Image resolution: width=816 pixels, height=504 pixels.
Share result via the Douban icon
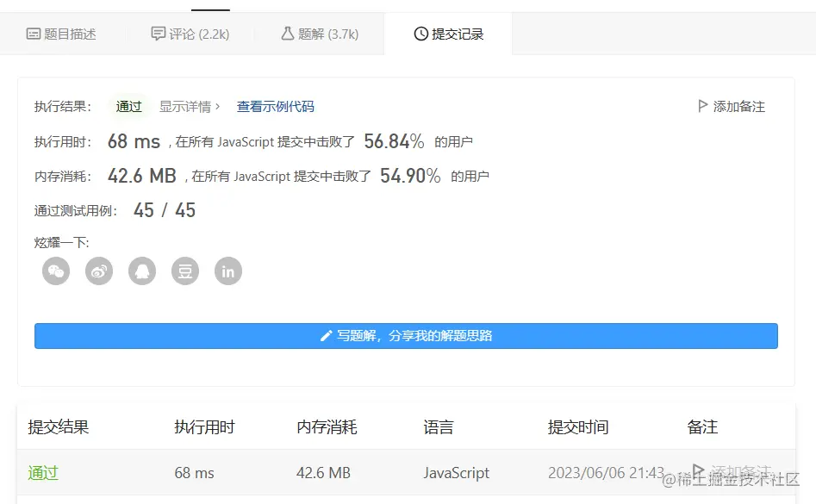pos(185,271)
